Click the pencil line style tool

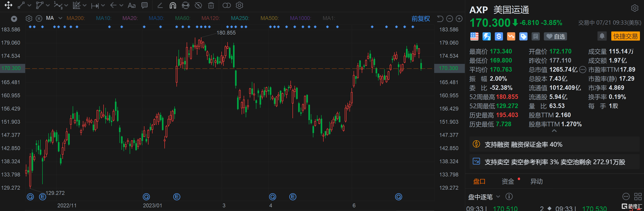(160, 5)
